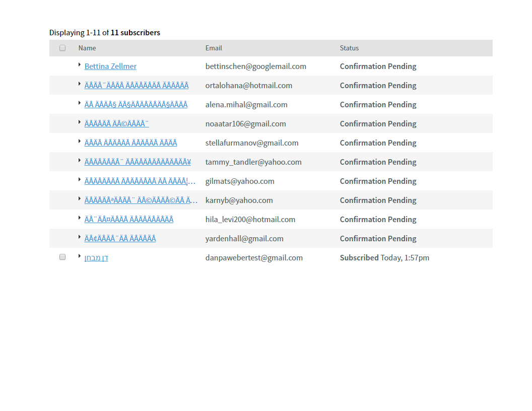Open the Hebrew-named subscribed subscriber link

pyautogui.click(x=96, y=258)
